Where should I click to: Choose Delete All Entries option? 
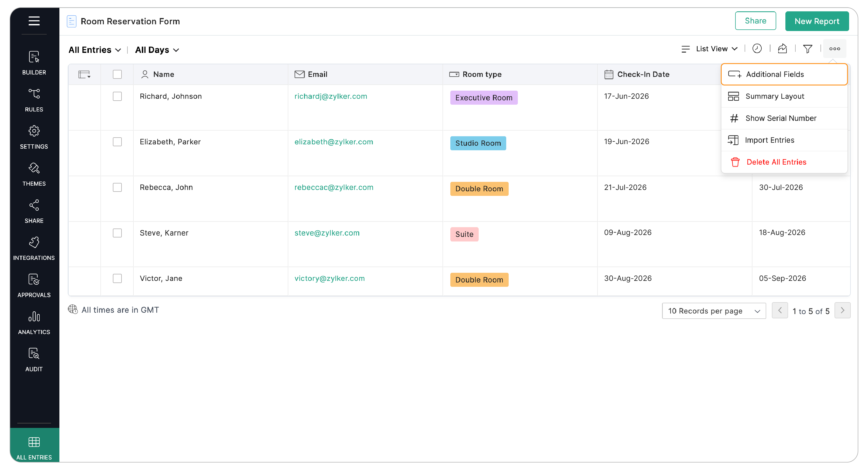click(784, 162)
